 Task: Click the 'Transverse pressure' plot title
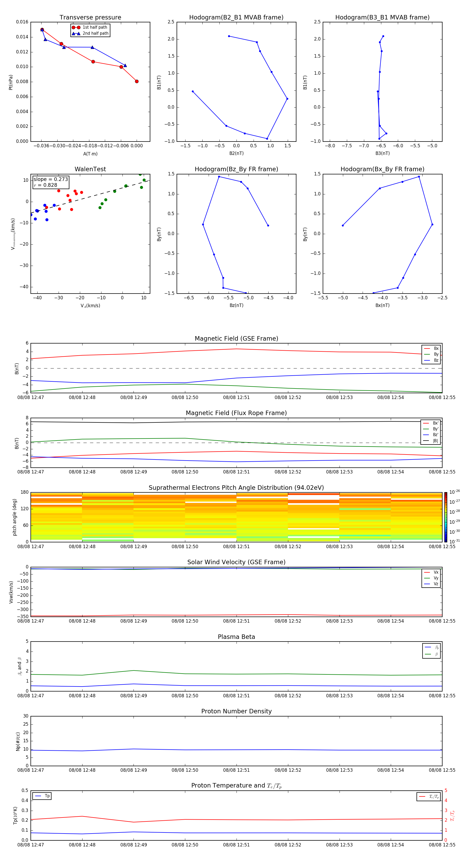(x=90, y=17)
